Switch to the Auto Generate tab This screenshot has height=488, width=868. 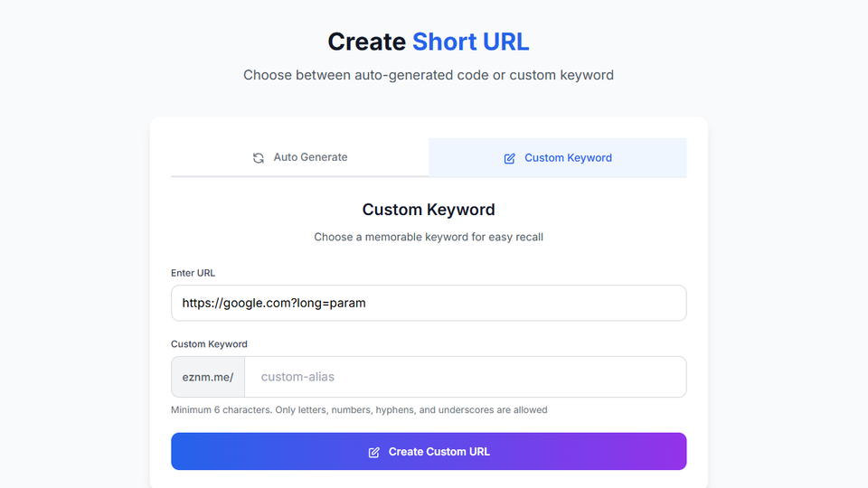[x=300, y=157]
